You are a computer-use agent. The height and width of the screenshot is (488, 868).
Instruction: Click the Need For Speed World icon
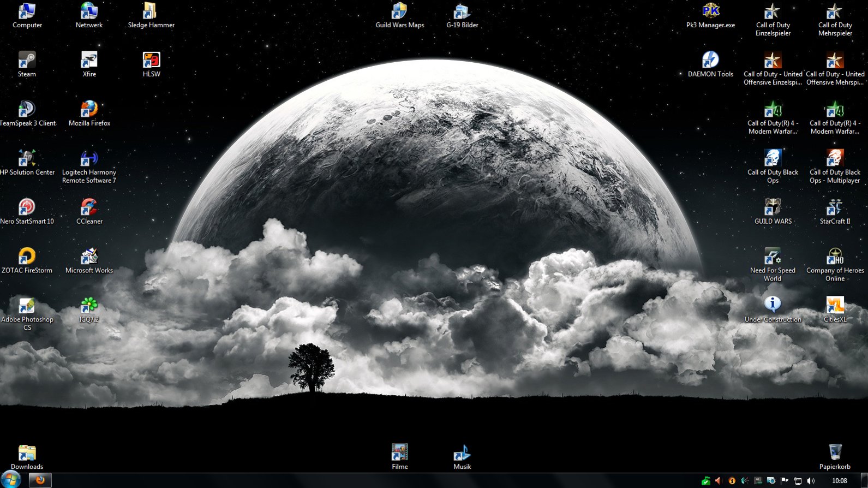[773, 257]
